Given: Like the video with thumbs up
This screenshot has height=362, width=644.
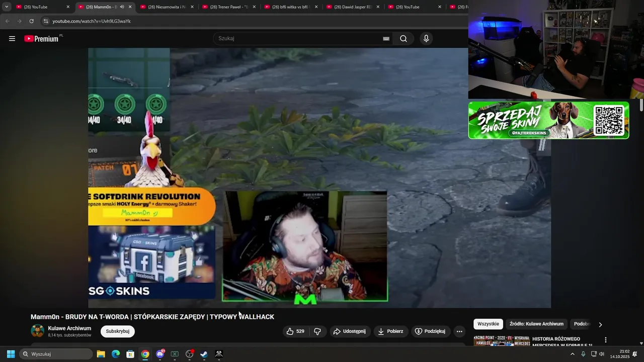Looking at the screenshot, I should point(296,331).
